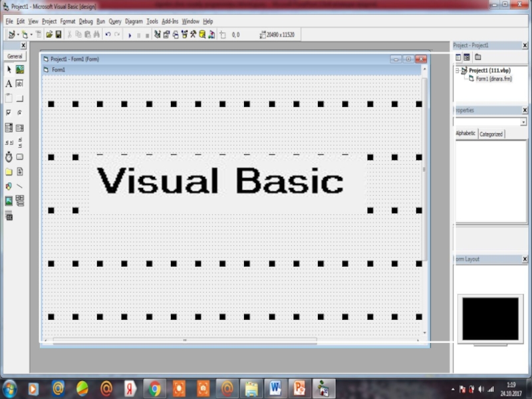Screen dimensions: 532x399
Task: Open the Project menu
Action: (49, 21)
